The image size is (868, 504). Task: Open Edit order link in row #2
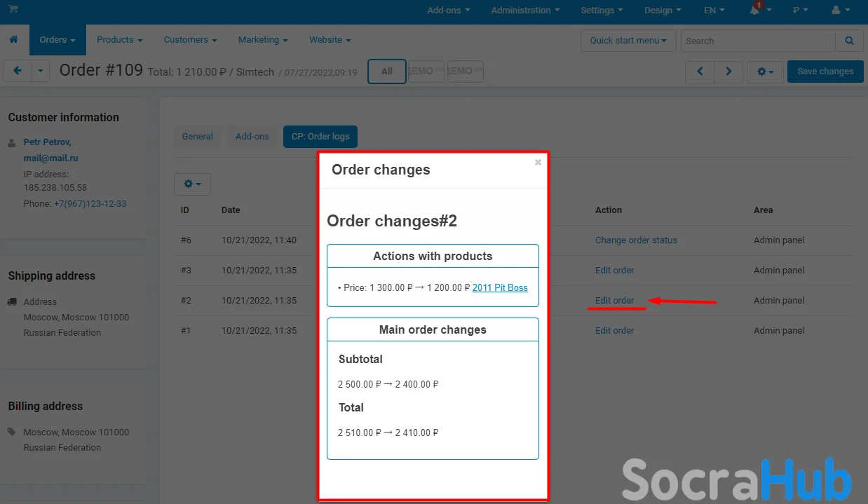pos(615,301)
